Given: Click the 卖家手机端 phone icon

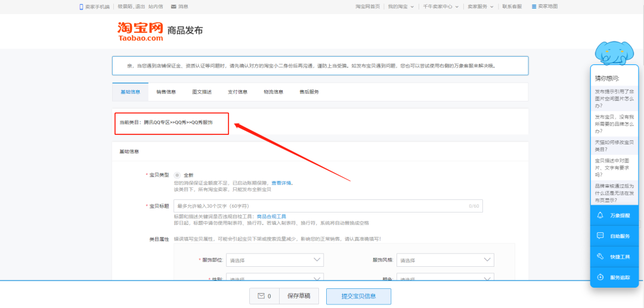Looking at the screenshot, I should 81,7.
